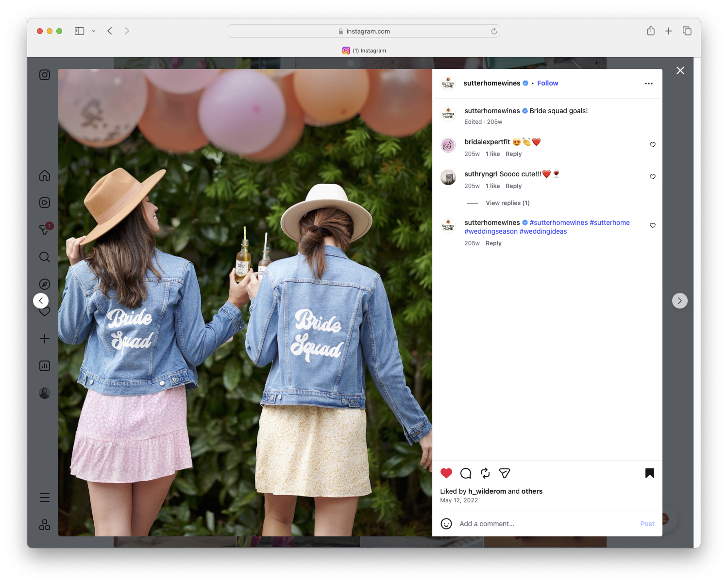The height and width of the screenshot is (584, 728).
Task: Click suthryngrl's profile picture
Action: click(448, 177)
